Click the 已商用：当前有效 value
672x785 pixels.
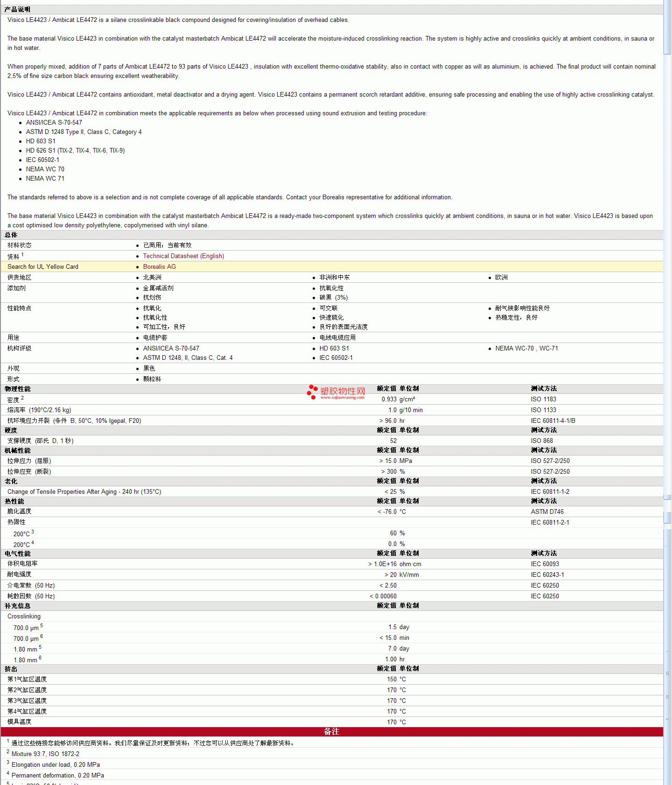[x=168, y=245]
